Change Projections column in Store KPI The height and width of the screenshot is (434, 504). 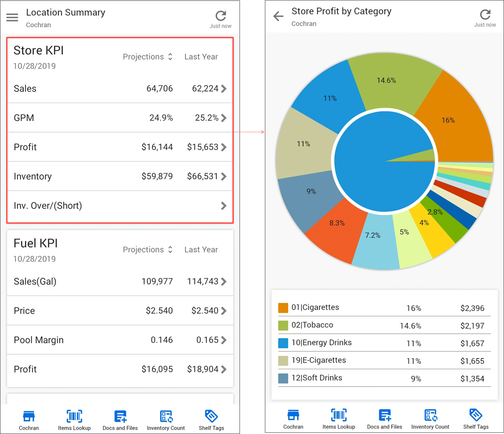pos(148,57)
